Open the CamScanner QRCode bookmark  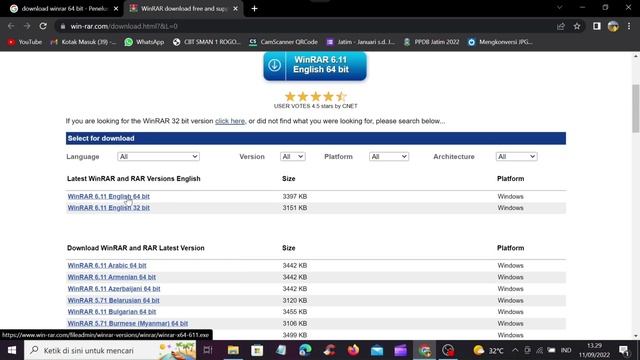click(283, 42)
